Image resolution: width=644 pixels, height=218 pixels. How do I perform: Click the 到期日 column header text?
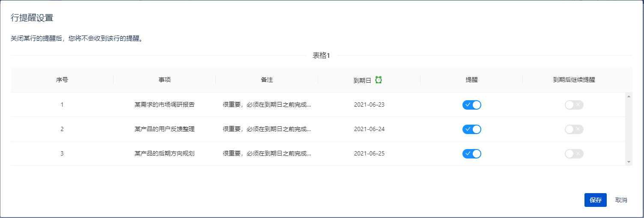(362, 80)
